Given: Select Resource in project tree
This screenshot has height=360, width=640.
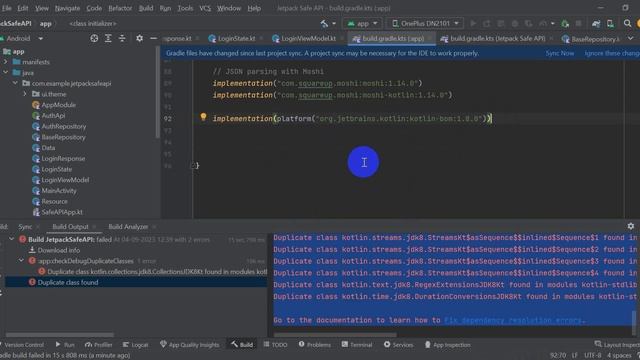Looking at the screenshot, I should 50,201.
